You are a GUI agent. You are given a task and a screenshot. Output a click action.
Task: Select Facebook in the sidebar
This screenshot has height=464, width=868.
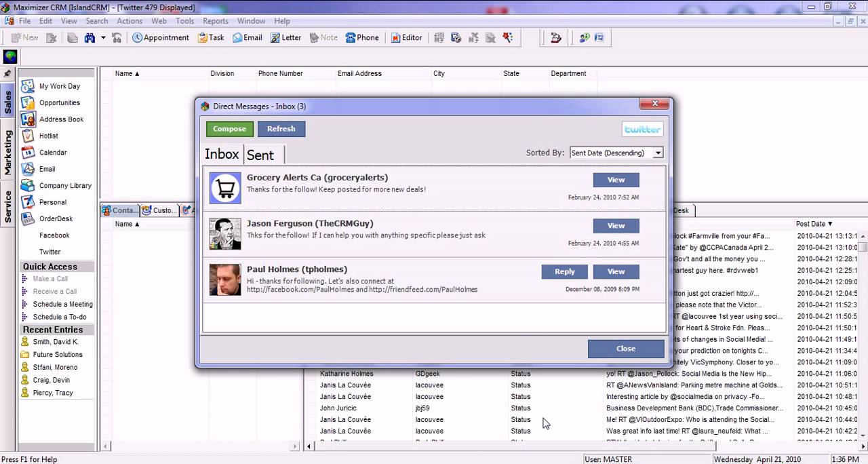[x=54, y=235]
